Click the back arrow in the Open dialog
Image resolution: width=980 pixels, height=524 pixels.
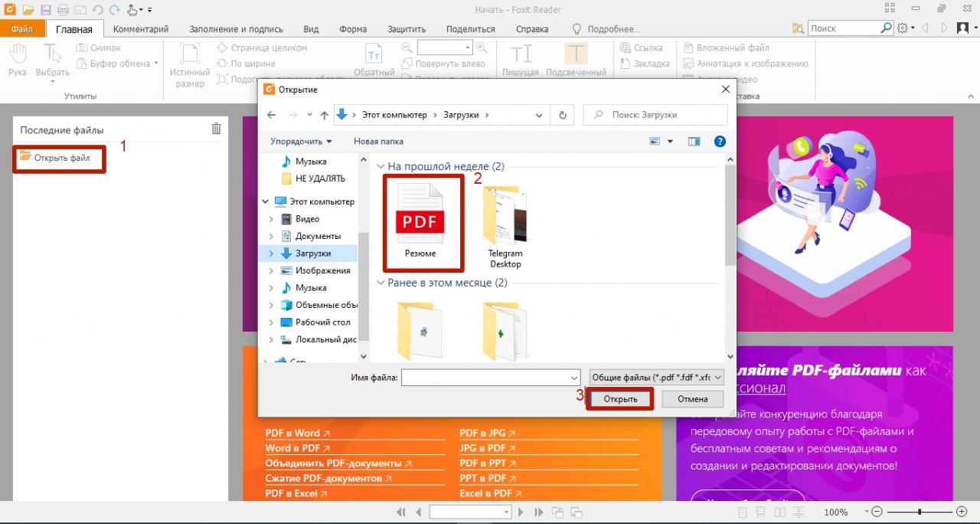tap(271, 115)
